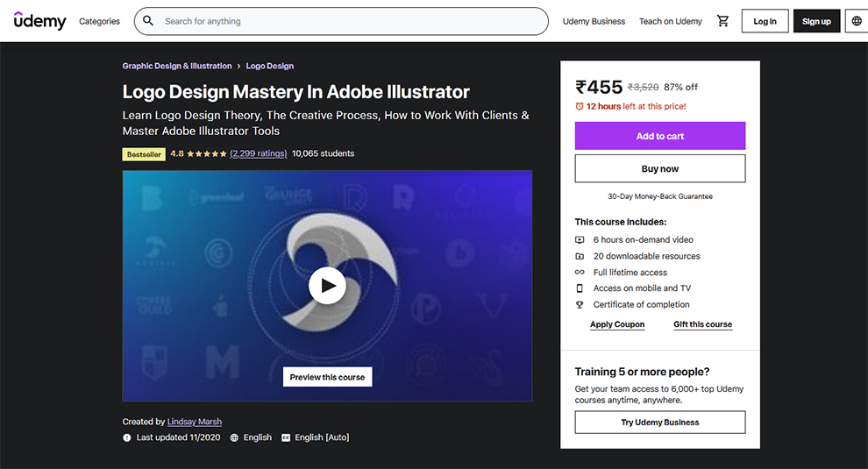868x469 pixels.
Task: Click the ₹455 price
Action: [599, 87]
